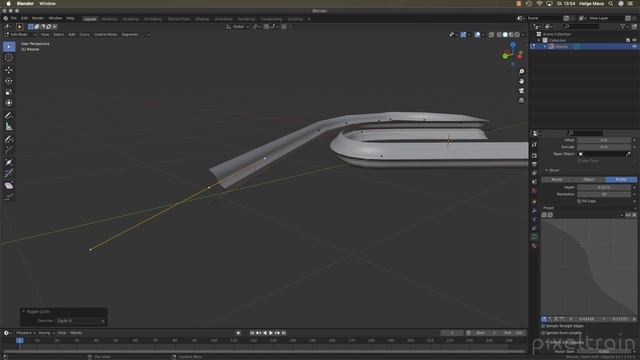640x360 pixels.
Task: Open the Global transform orientation dropdown
Action: pos(238,27)
